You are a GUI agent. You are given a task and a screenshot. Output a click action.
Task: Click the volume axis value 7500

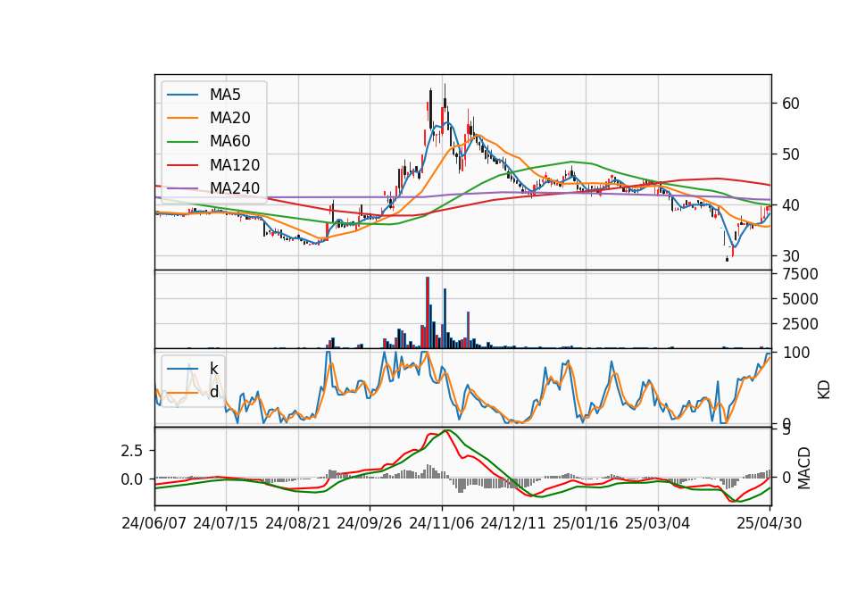801,274
